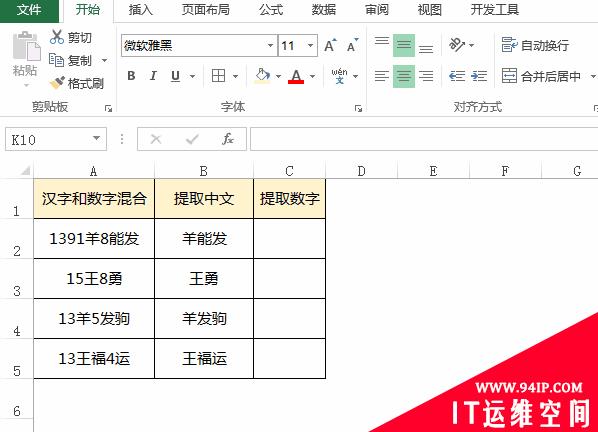598x432 pixels.
Task: Toggle Italic formatting
Action: click(x=153, y=76)
